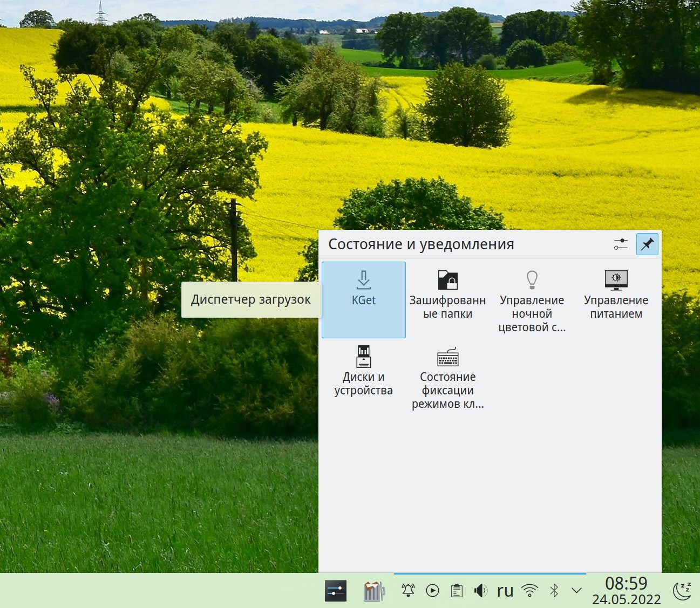Click the configure system tray sliders icon

coord(621,244)
